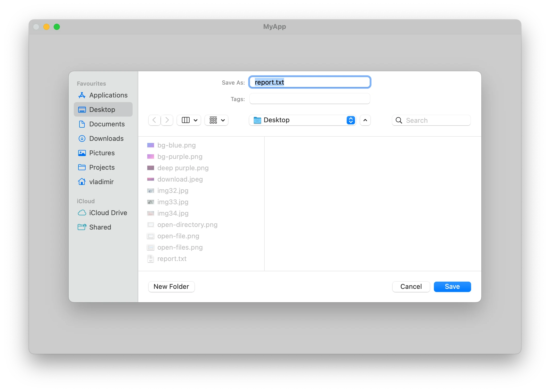This screenshot has height=392, width=550.
Task: Create a New Folder
Action: pos(171,287)
